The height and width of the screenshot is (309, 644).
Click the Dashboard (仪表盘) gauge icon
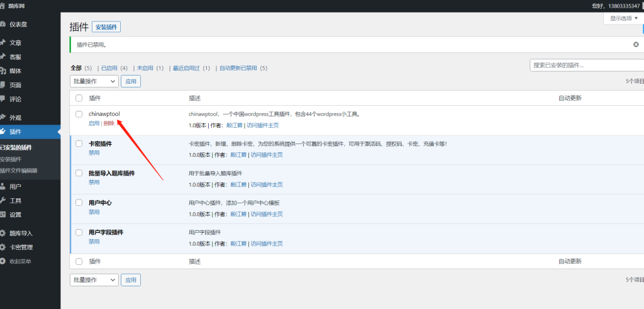3,25
